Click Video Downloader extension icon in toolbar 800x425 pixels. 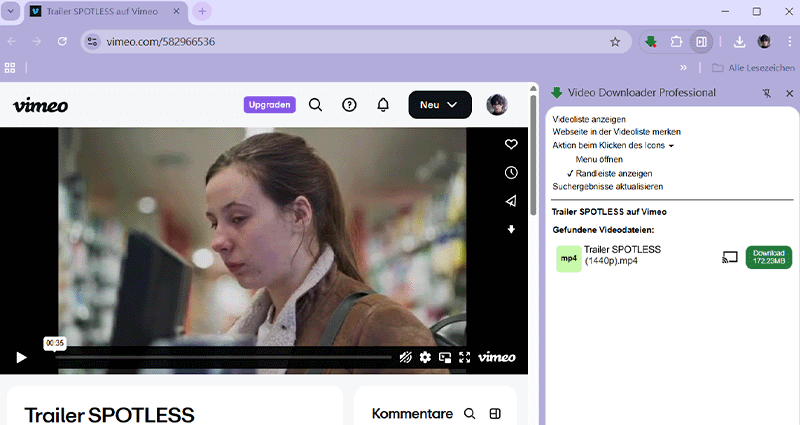click(651, 42)
